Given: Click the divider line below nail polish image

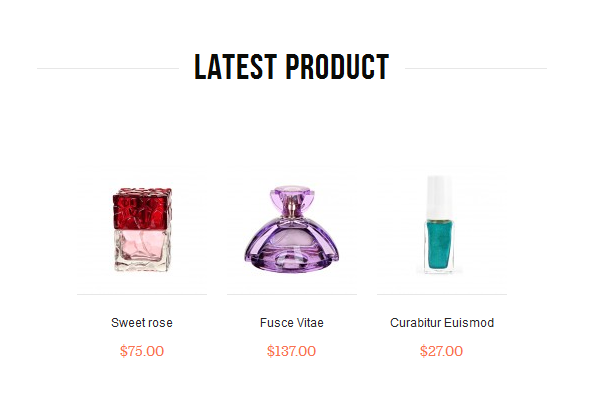Looking at the screenshot, I should [442, 294].
